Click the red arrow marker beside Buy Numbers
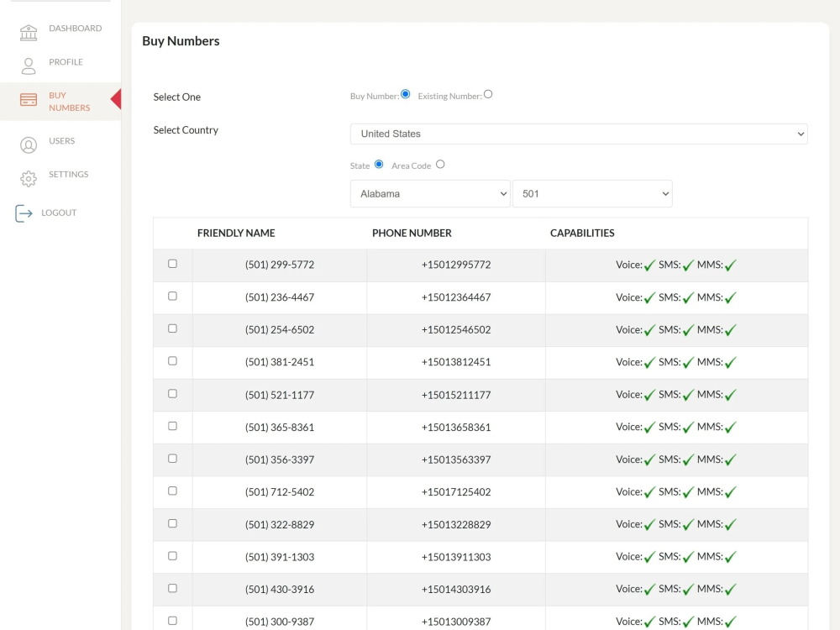This screenshot has height=630, width=840. point(116,98)
